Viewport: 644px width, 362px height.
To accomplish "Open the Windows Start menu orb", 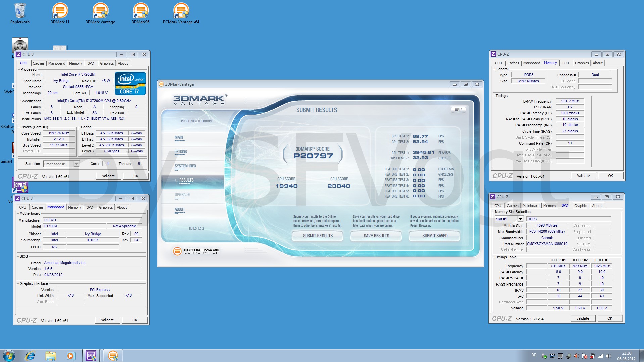I will (x=9, y=356).
